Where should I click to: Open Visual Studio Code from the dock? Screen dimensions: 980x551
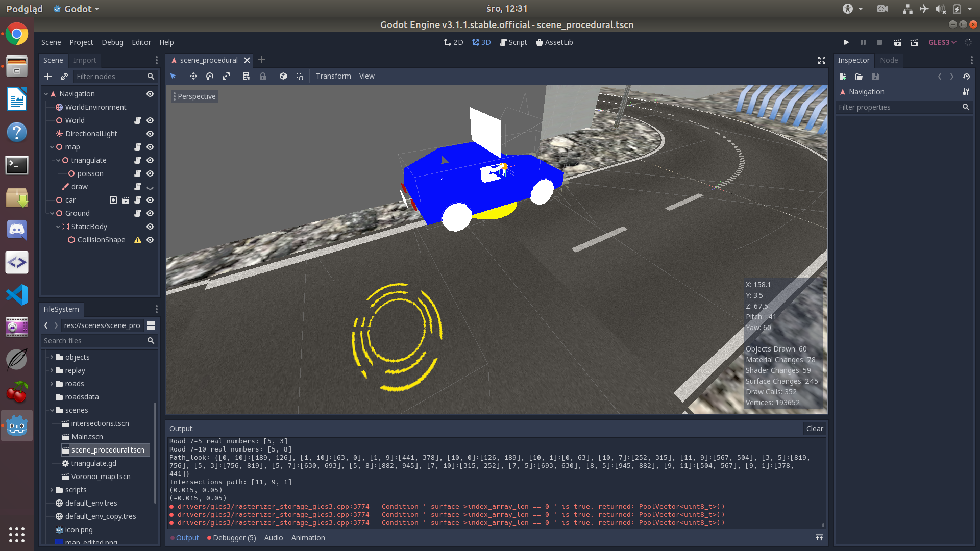17,295
